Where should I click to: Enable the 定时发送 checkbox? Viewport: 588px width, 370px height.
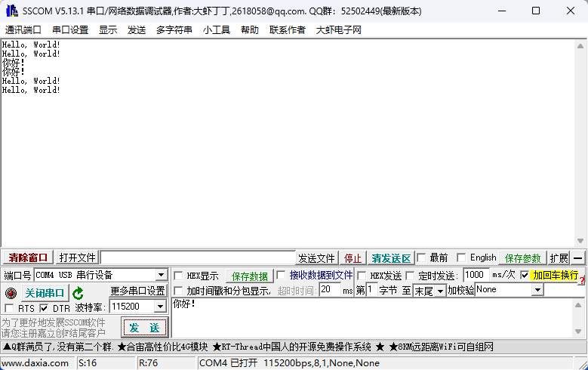pyautogui.click(x=411, y=276)
